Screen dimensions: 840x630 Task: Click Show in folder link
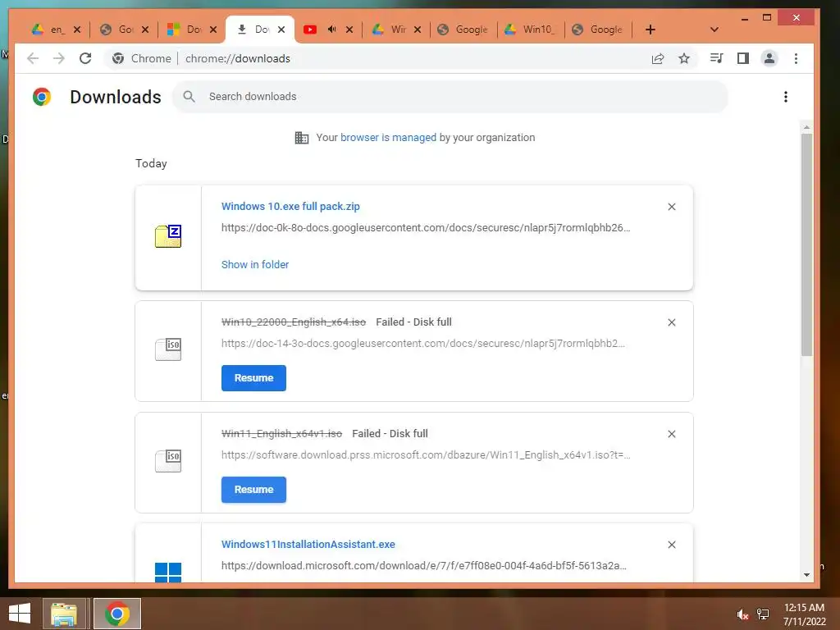click(255, 264)
